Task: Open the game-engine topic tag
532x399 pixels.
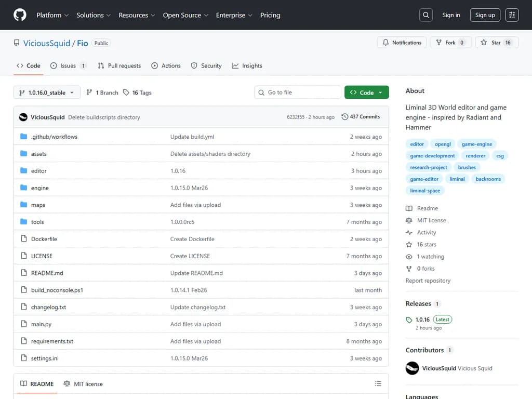Action: tap(476, 144)
